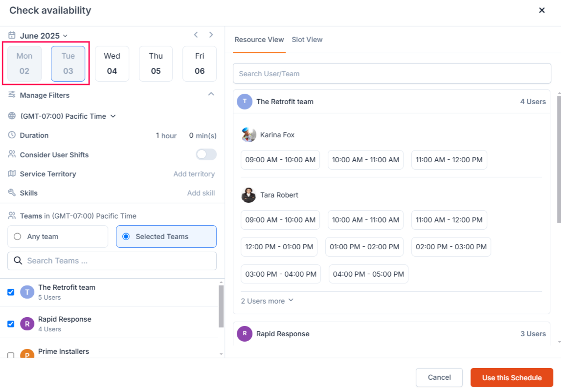Collapse the Manage Filters section
Screen dimensions: 561x392
pyautogui.click(x=211, y=94)
